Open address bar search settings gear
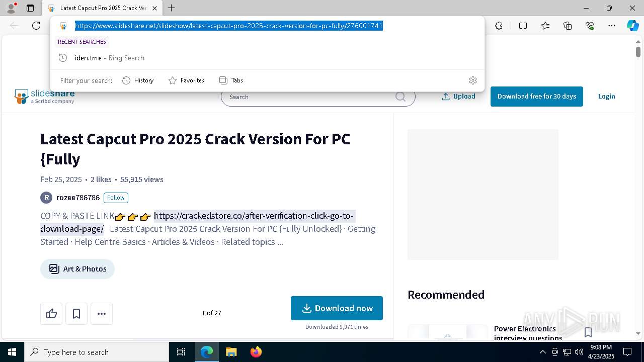This screenshot has width=644, height=362. [472, 80]
